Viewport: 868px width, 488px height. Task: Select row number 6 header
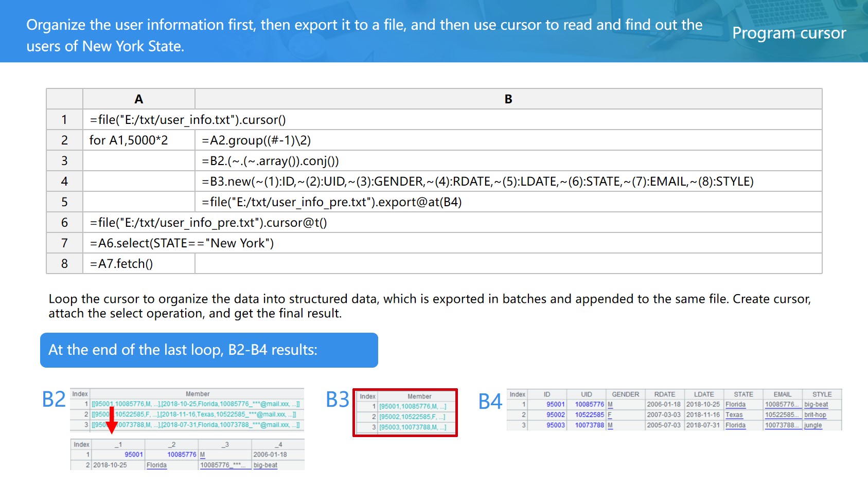coord(64,223)
